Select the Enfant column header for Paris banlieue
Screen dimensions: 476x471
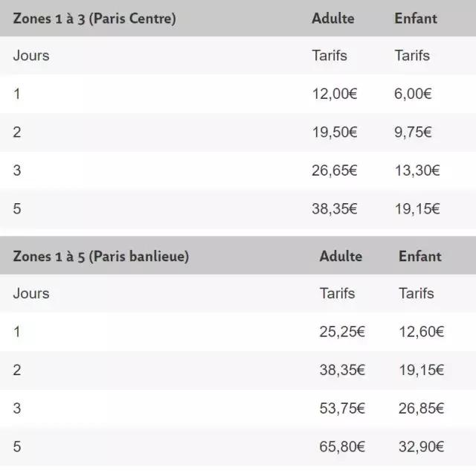point(419,257)
